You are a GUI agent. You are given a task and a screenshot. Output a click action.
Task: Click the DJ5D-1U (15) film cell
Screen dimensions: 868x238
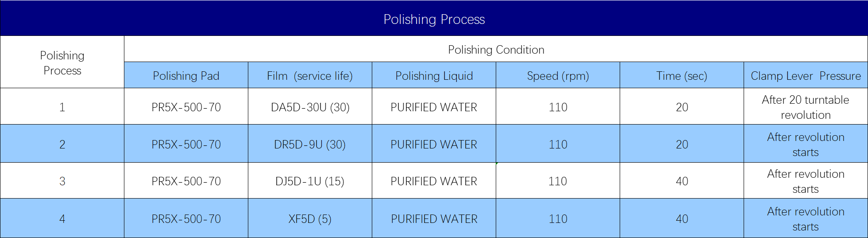pyautogui.click(x=310, y=181)
